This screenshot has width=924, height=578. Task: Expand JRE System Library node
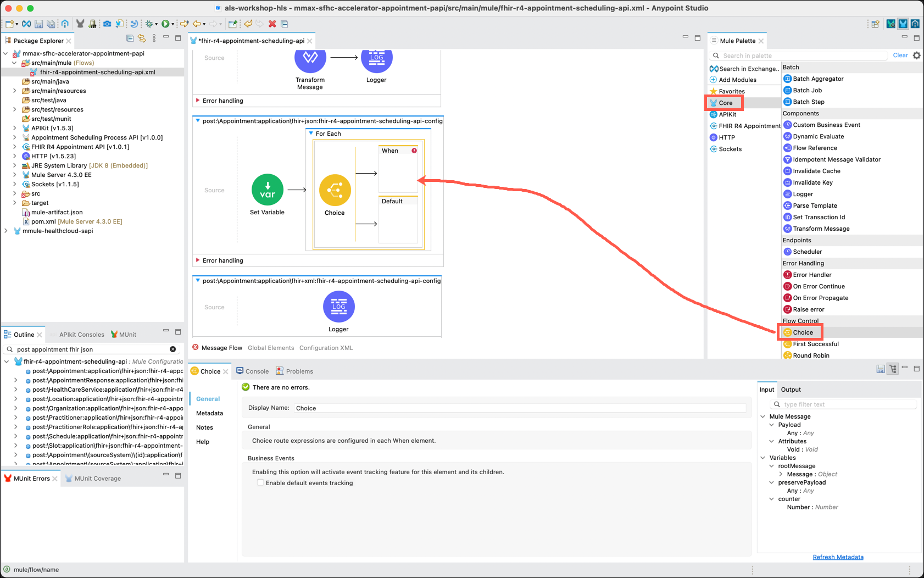[x=14, y=166]
